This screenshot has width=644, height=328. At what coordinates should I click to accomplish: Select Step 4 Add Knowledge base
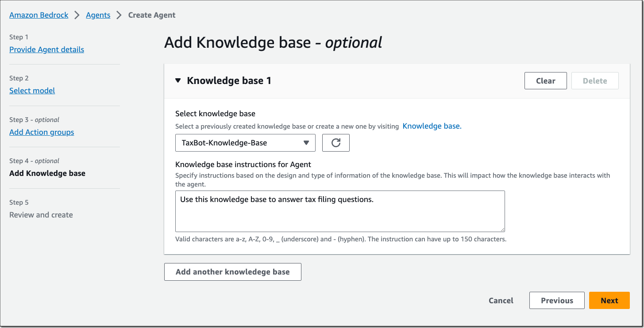tap(47, 173)
